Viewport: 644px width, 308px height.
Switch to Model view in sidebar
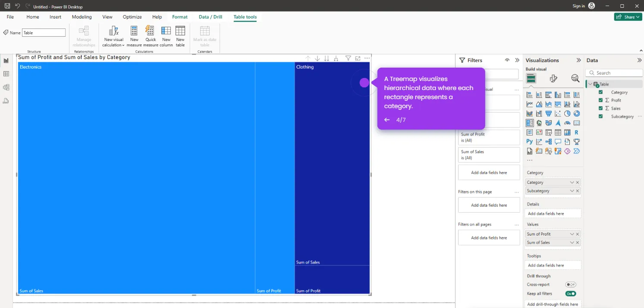(x=6, y=87)
